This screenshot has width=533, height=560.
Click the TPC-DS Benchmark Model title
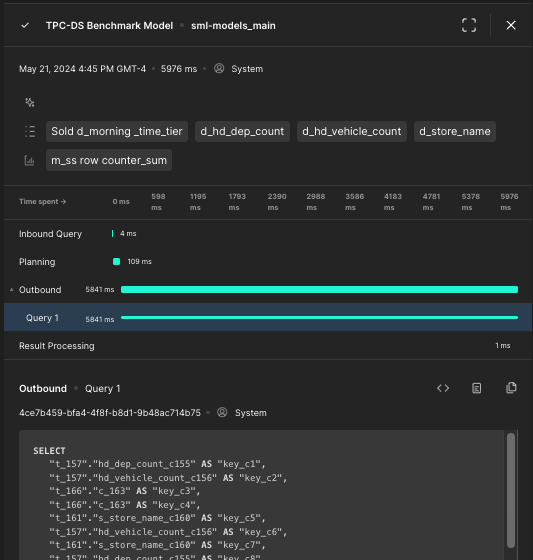[109, 26]
